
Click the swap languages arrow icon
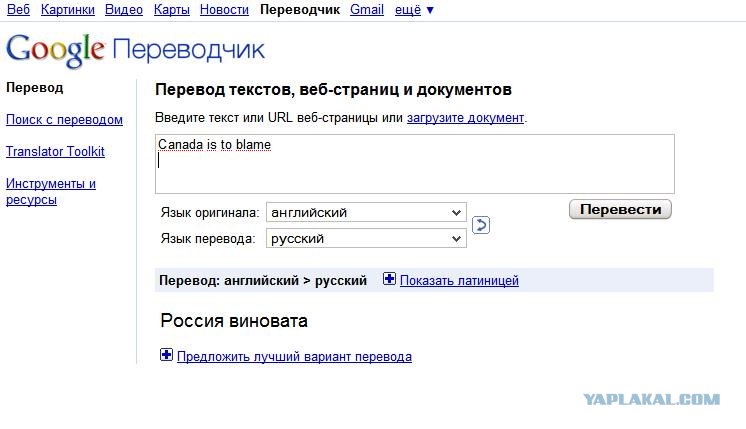(x=481, y=225)
